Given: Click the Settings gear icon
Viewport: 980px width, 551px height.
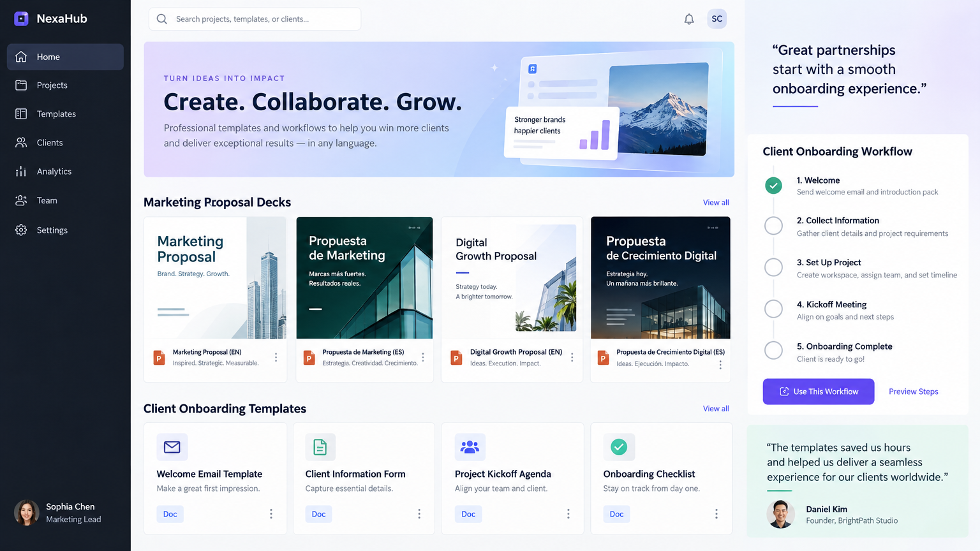Looking at the screenshot, I should click(x=21, y=230).
